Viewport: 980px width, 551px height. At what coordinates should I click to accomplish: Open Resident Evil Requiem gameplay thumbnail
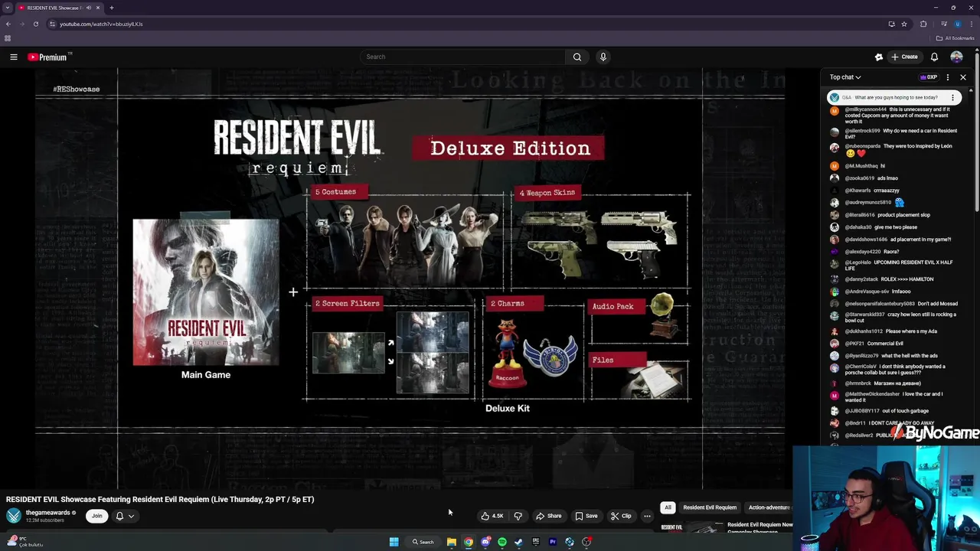pos(692,527)
